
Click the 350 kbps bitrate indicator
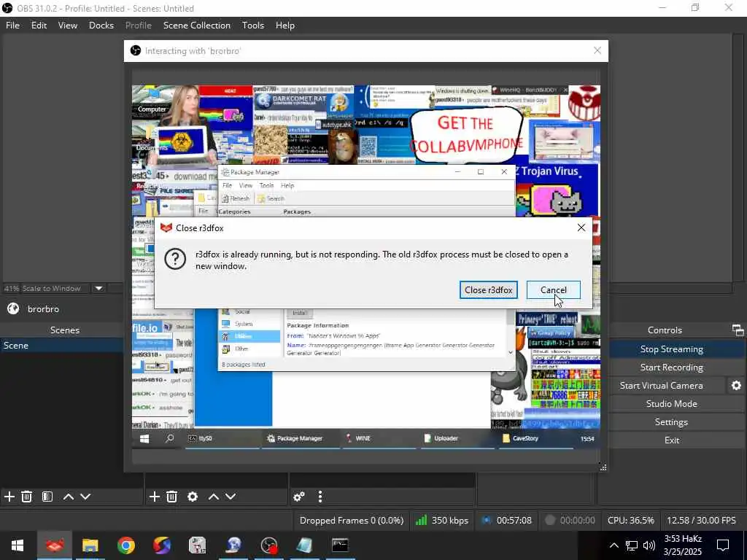click(442, 521)
